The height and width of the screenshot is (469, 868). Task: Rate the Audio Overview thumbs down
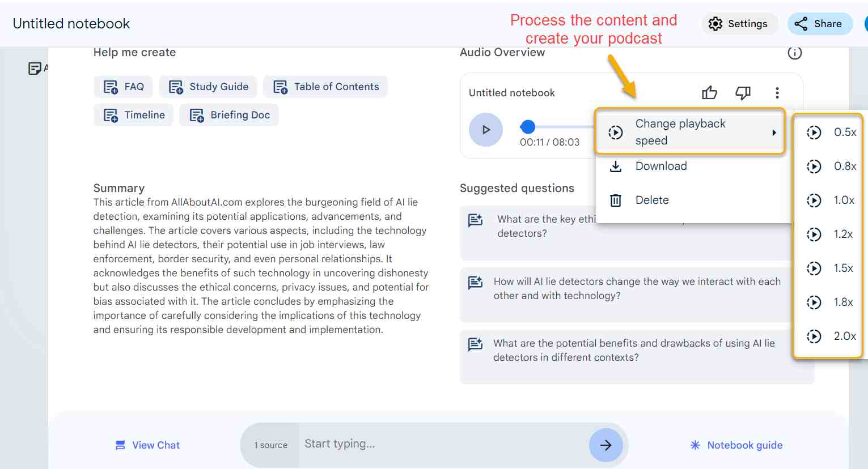743,92
